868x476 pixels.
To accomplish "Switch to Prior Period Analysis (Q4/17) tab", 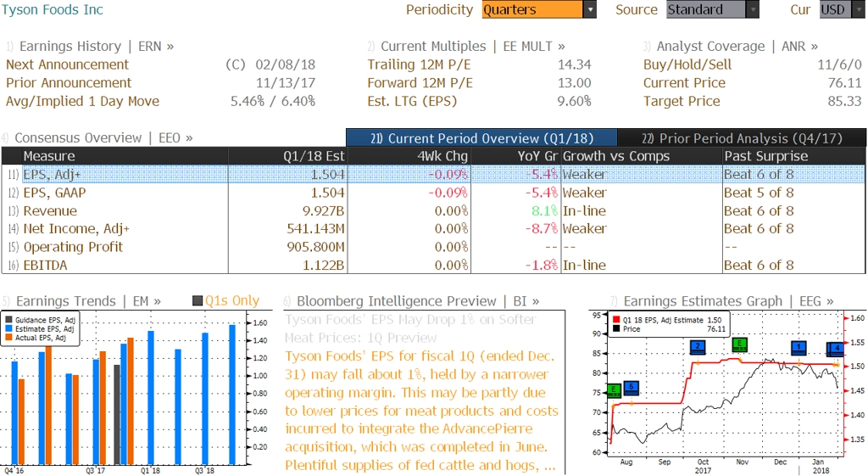I will click(742, 138).
